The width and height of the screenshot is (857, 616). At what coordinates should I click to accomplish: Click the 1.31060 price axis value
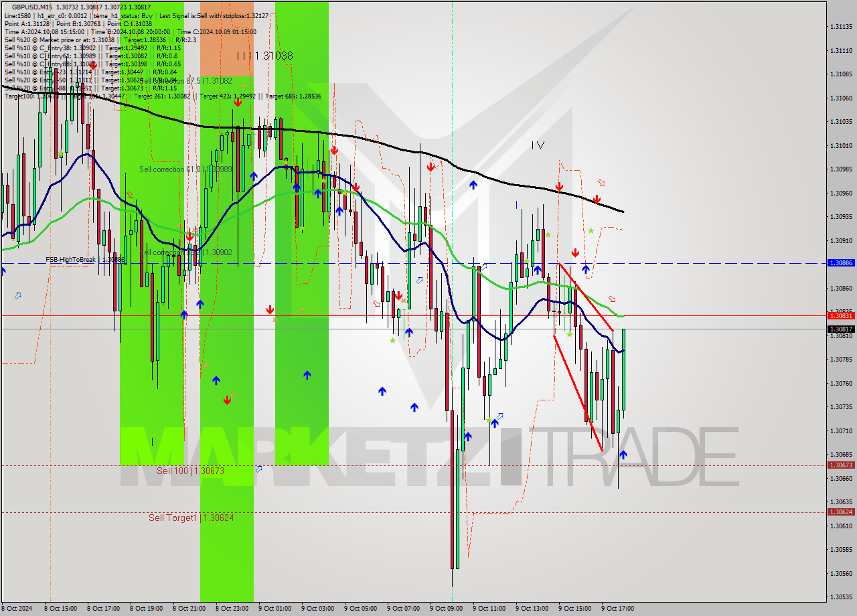(x=841, y=98)
